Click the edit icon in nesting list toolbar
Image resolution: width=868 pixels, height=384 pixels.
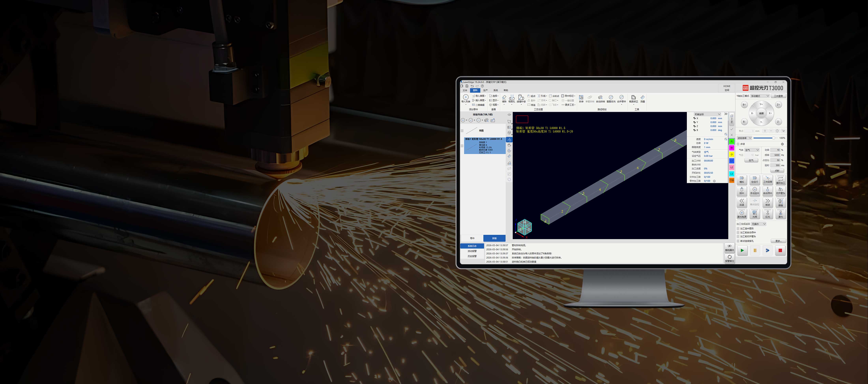[x=493, y=120]
